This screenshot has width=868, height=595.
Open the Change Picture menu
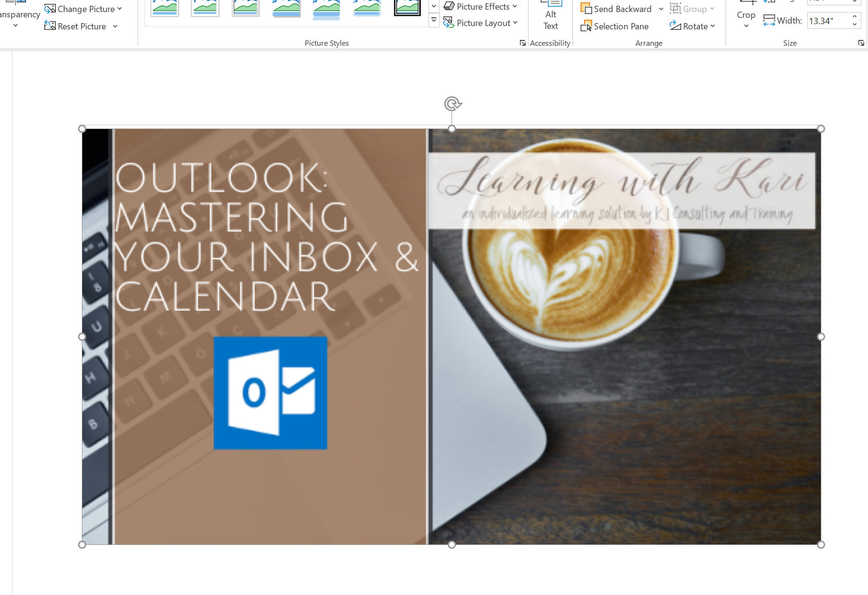83,9
